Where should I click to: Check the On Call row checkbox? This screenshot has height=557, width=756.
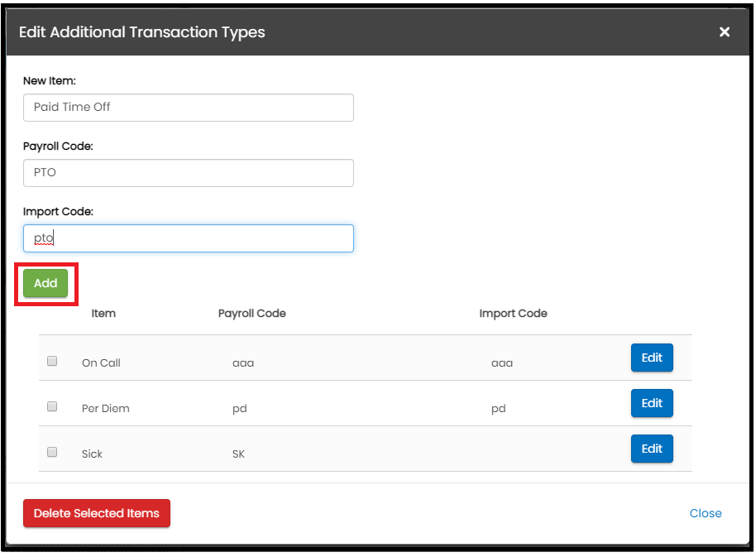coord(52,361)
